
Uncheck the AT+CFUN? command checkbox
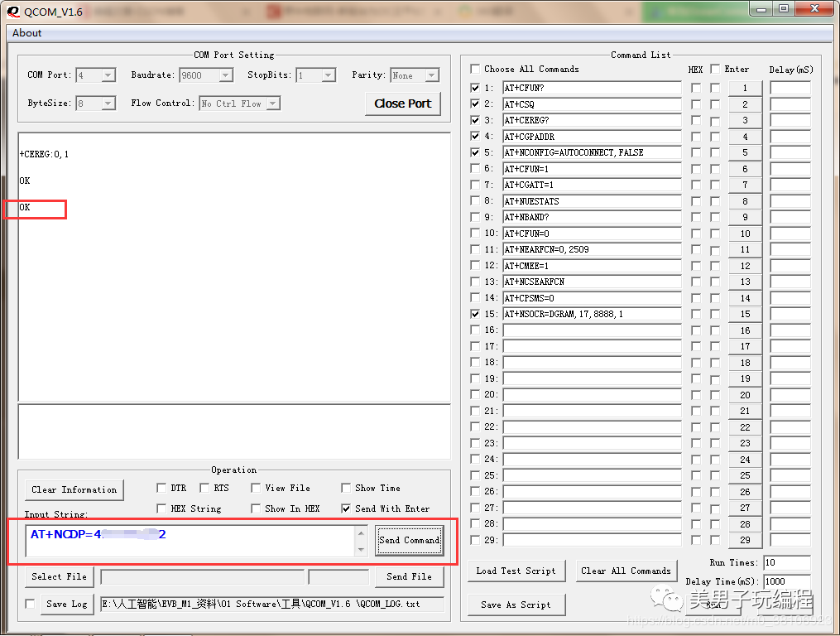click(474, 88)
